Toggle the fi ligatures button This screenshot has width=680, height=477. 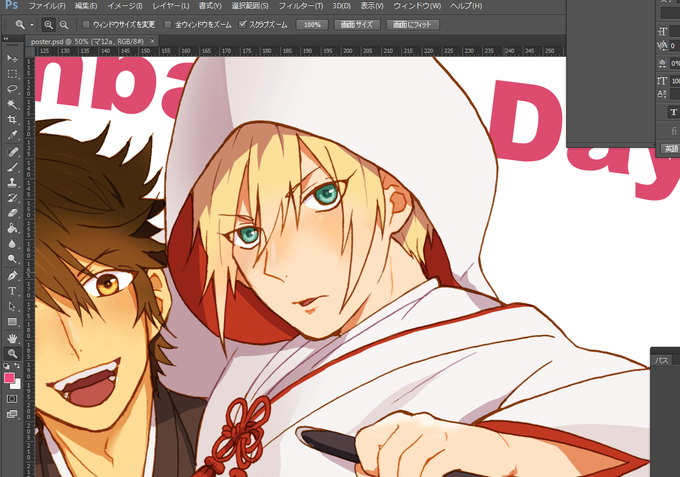(x=674, y=130)
